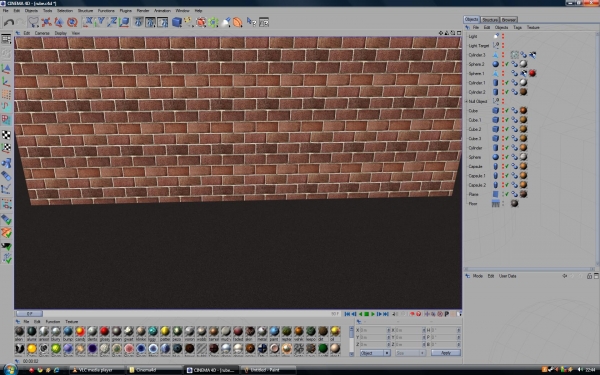Switch to the Structure tab
Viewport: 600px width, 375px height.
tap(490, 20)
